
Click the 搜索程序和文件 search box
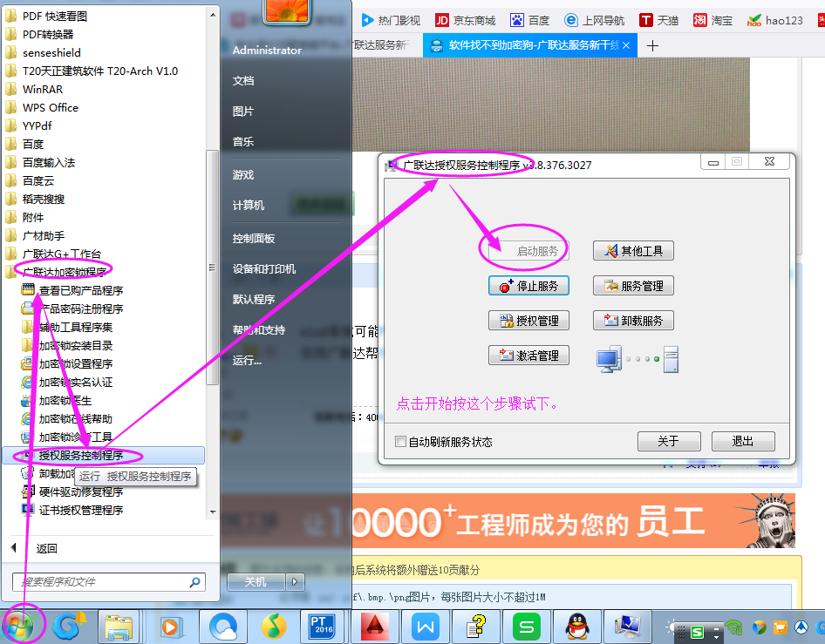[108, 582]
